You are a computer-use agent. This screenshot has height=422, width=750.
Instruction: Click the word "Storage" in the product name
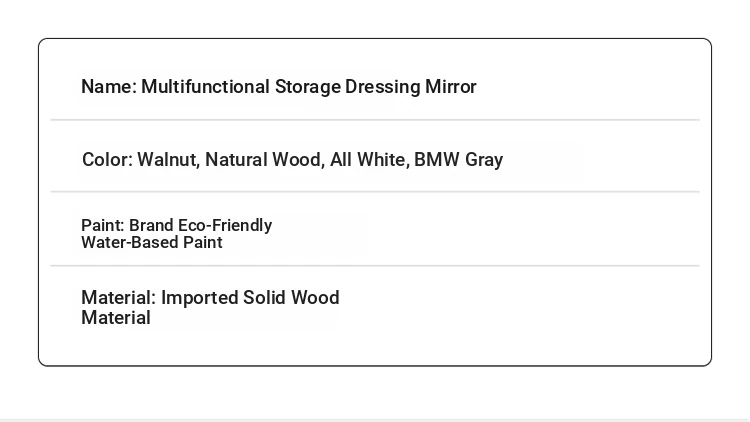308,87
